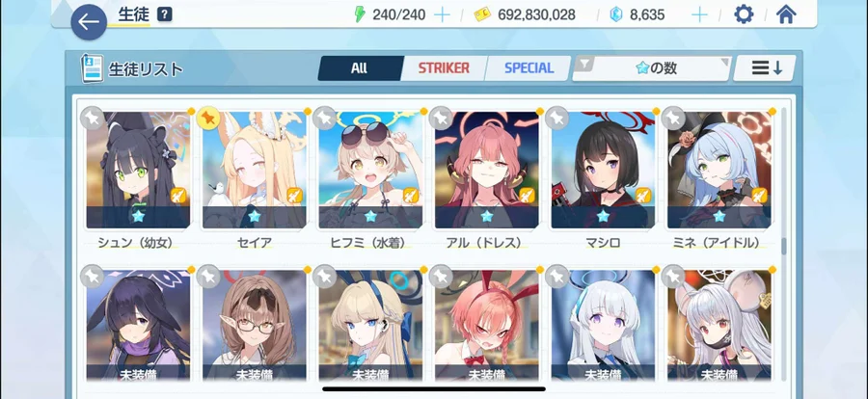
Task: Click the student list vertical scrollbar
Action: pyautogui.click(x=784, y=247)
